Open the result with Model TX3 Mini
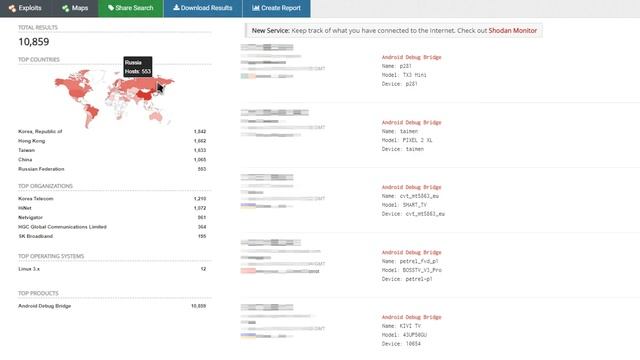This screenshot has height=360, width=640. click(x=404, y=75)
